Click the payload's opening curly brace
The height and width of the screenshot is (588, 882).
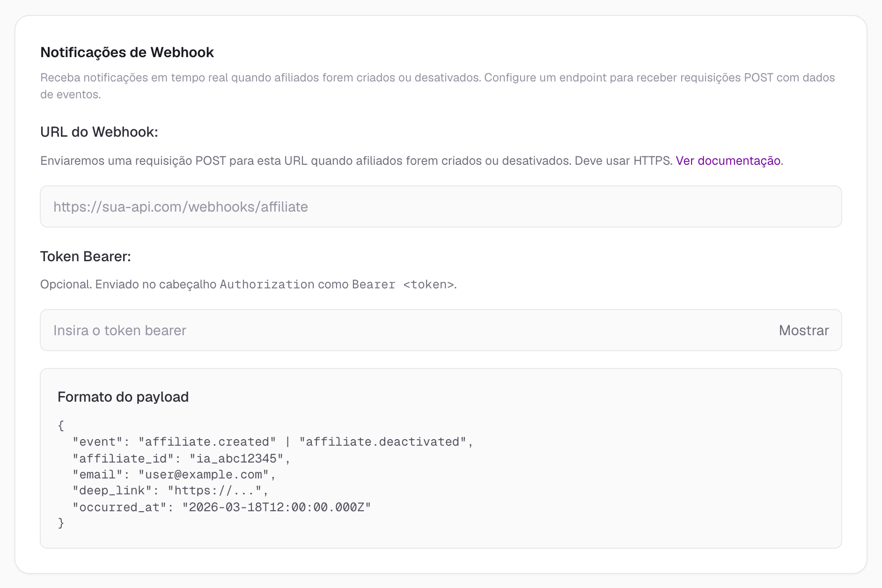61,425
